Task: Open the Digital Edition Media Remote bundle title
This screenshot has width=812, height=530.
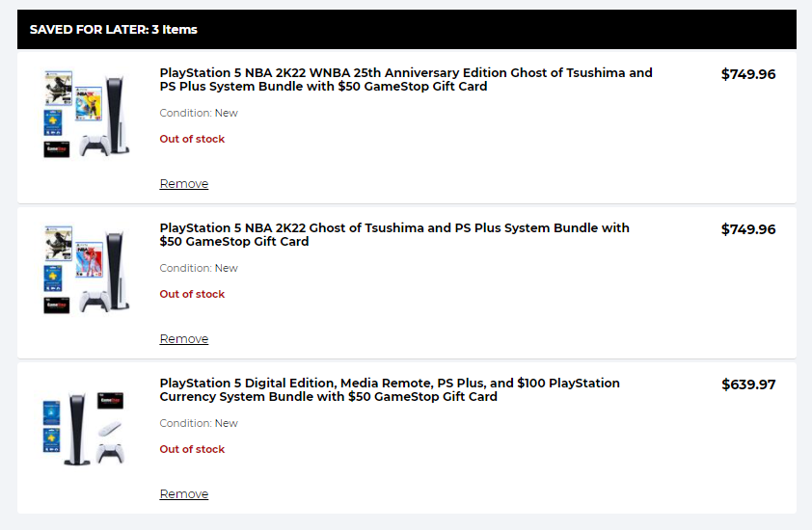Action: 390,389
